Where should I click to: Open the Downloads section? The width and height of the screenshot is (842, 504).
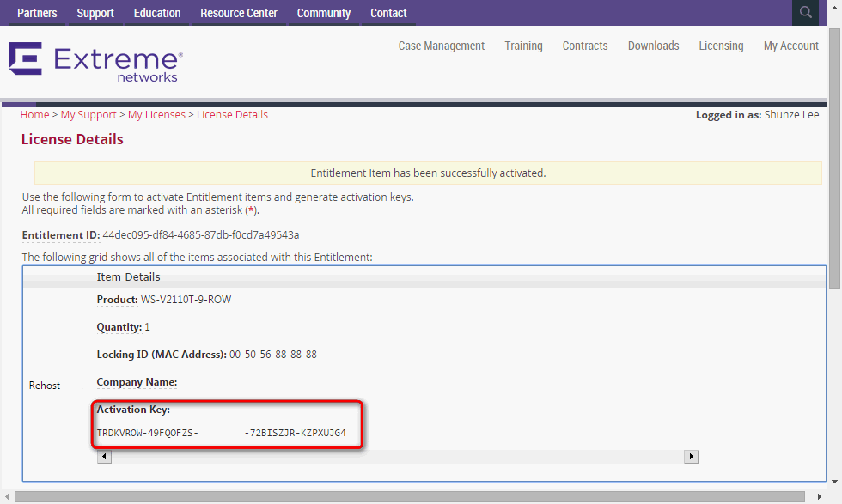pyautogui.click(x=654, y=46)
